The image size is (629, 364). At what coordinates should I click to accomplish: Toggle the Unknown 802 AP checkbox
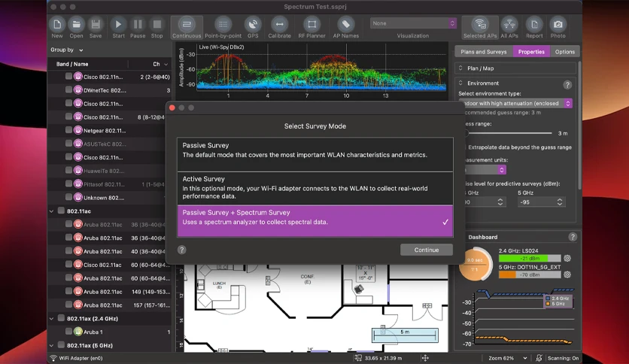pyautogui.click(x=68, y=197)
